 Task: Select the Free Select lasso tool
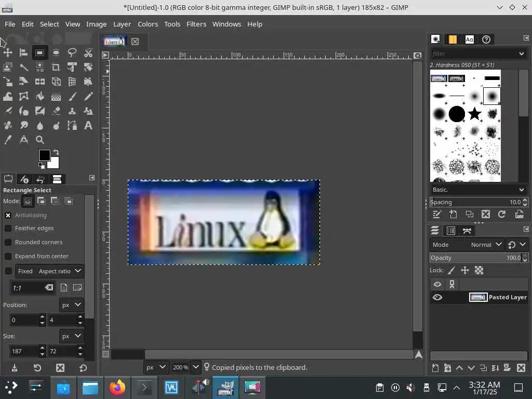pyautogui.click(x=72, y=52)
